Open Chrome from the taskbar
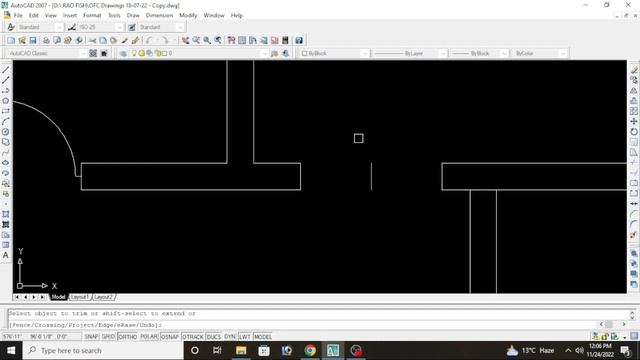Screen dimensions: 640x360 point(310,351)
